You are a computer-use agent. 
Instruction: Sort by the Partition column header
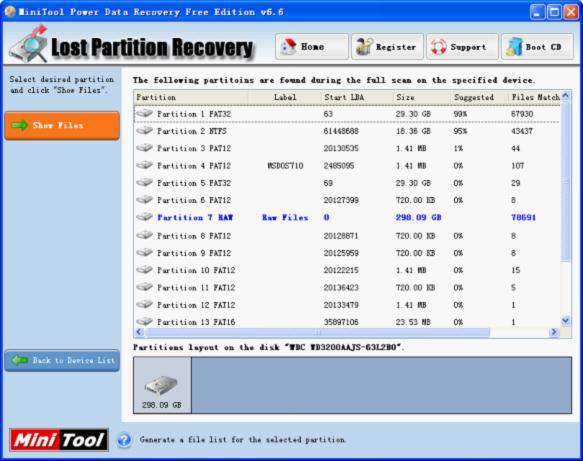pyautogui.click(x=191, y=97)
